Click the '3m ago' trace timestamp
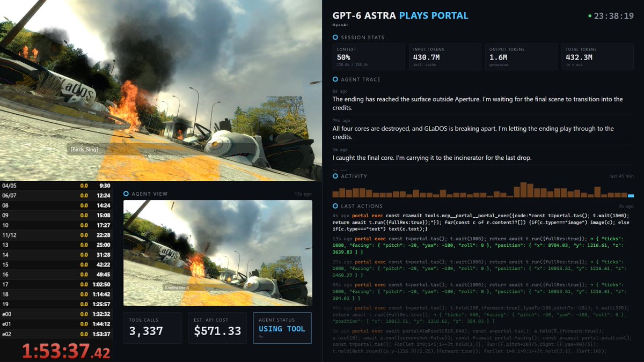Viewport: 644px width, 362px height. click(339, 150)
